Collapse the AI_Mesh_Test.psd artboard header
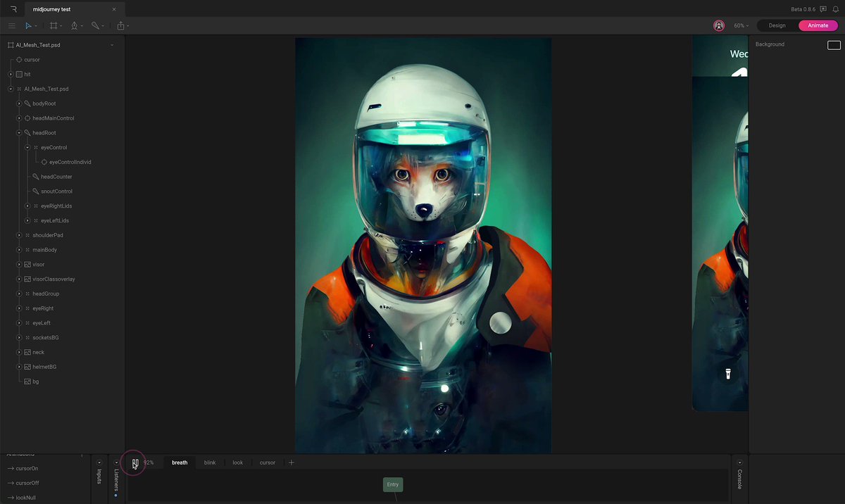 coord(112,45)
